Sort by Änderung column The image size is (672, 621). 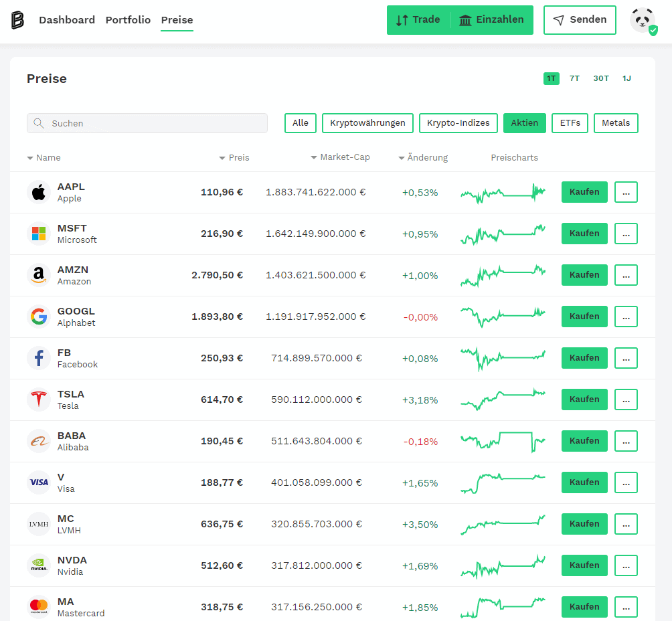coord(423,158)
